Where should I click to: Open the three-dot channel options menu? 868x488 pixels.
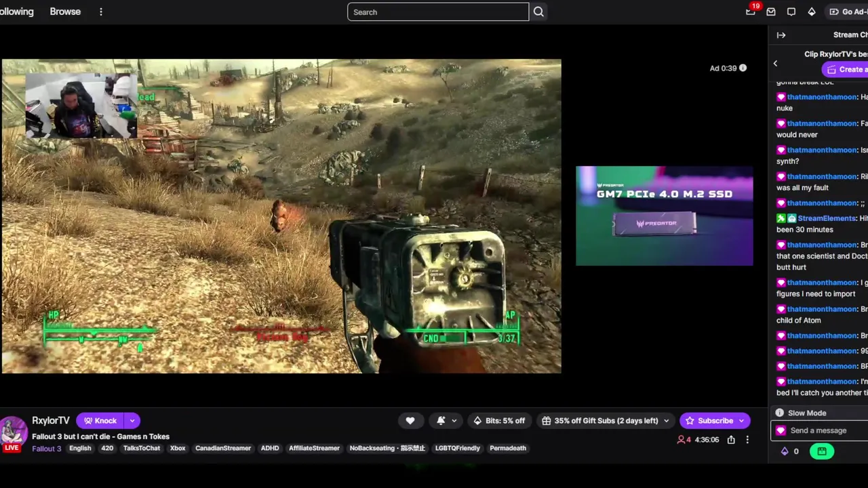[x=747, y=440]
